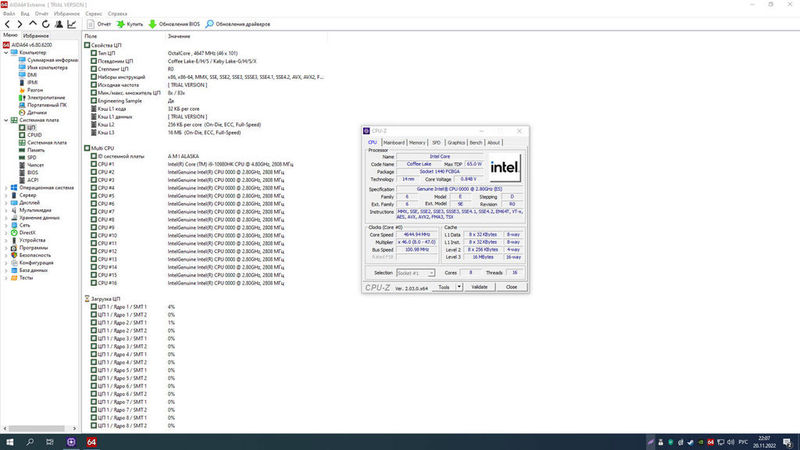Open the Graphics tab in CPU-Z
The width and height of the screenshot is (800, 450).
point(456,143)
